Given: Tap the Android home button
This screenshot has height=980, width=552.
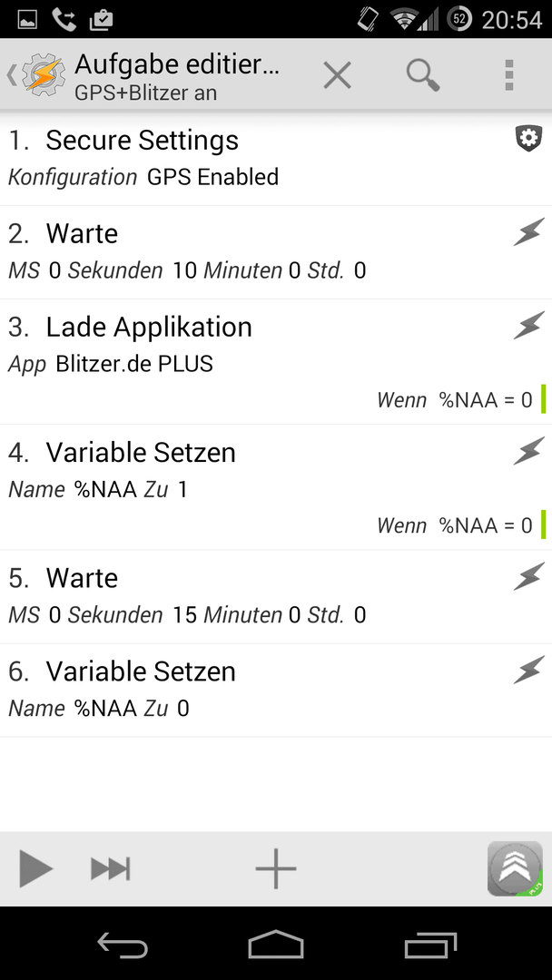Looking at the screenshot, I should pyautogui.click(x=276, y=944).
